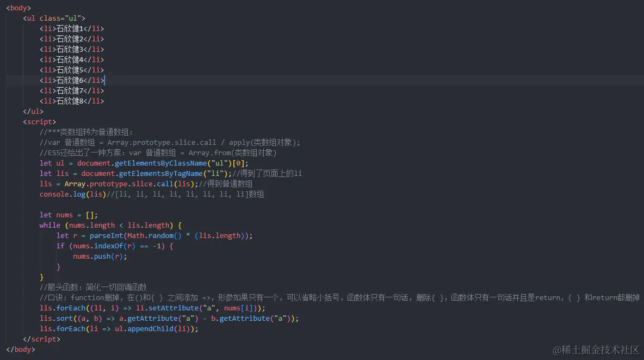
Task: Click the let nums = [] declaration
Action: (69, 215)
